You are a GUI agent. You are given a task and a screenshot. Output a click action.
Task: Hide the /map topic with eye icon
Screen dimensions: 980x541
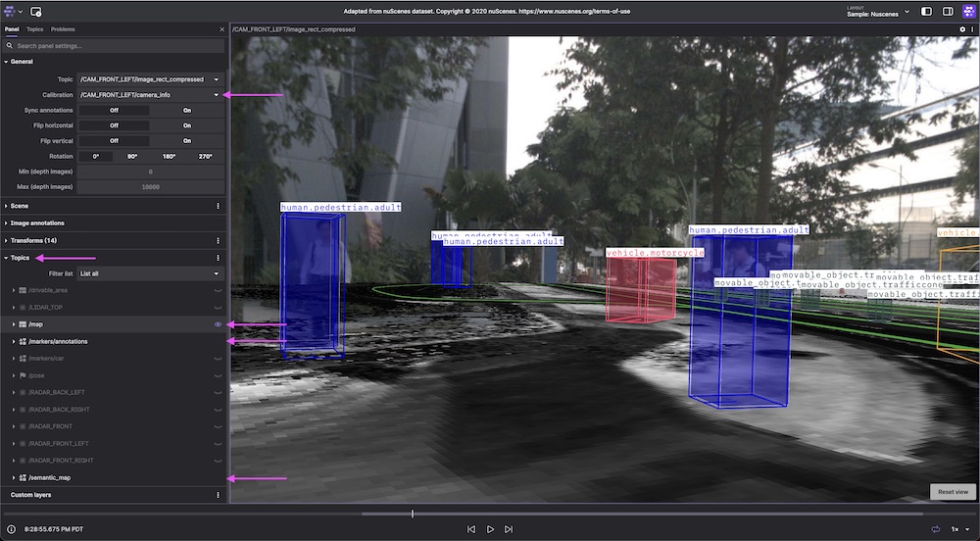pyautogui.click(x=218, y=324)
